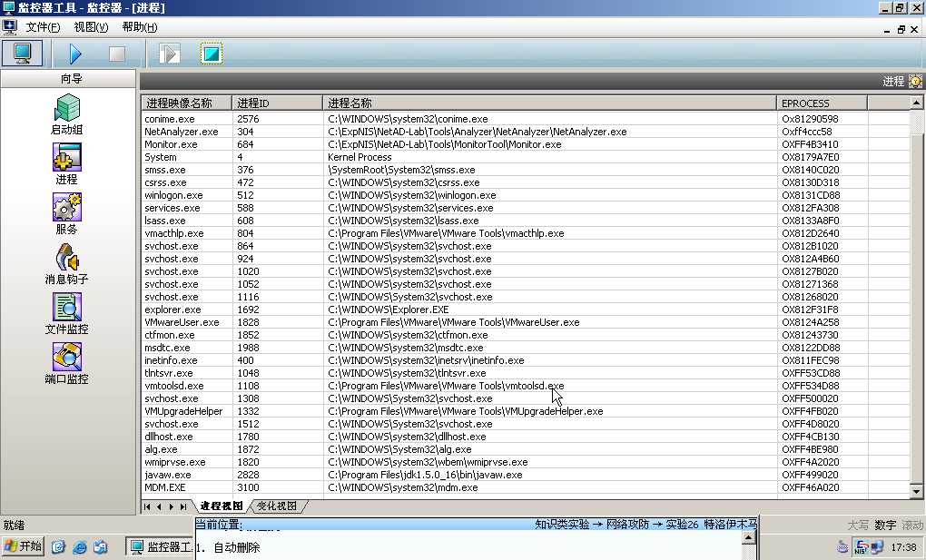The width and height of the screenshot is (926, 560).
Task: Click process list scrollbar up arrow
Action: point(916,103)
